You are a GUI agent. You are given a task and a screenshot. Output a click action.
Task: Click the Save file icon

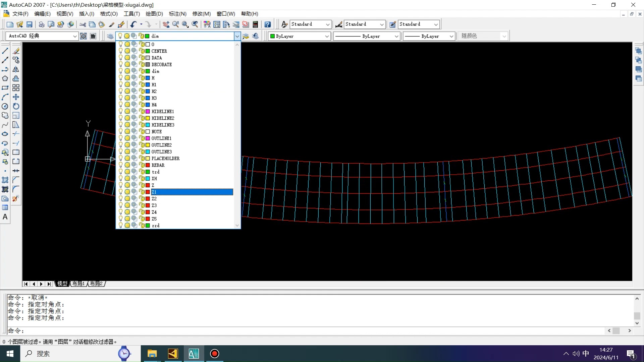point(30,24)
